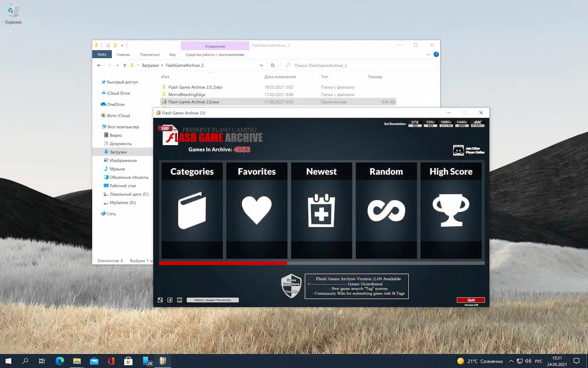
Task: Open the Файл tab in Explorer
Action: (x=102, y=55)
